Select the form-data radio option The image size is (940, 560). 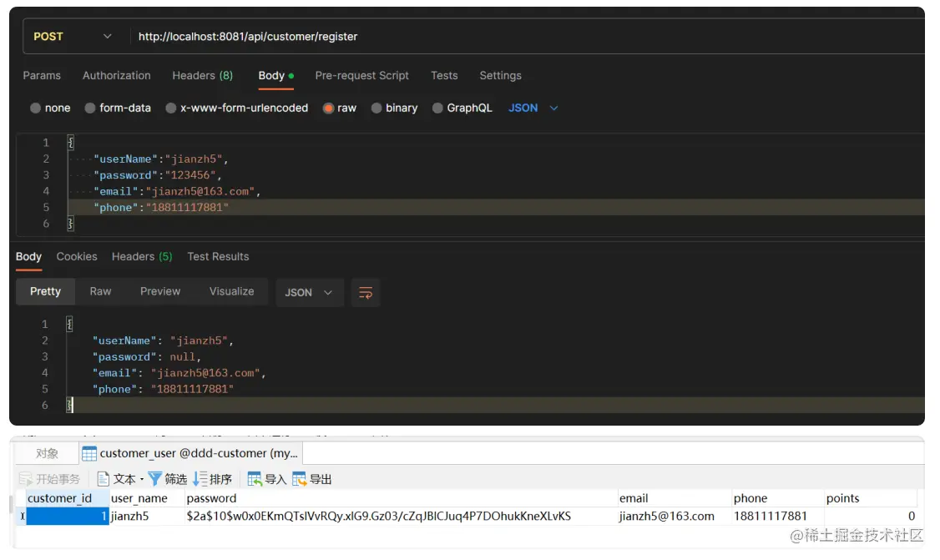click(90, 108)
